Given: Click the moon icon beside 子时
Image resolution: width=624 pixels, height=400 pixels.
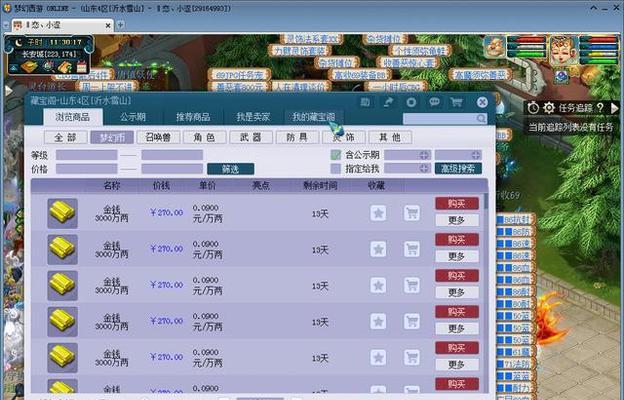Looking at the screenshot, I should pos(18,42).
